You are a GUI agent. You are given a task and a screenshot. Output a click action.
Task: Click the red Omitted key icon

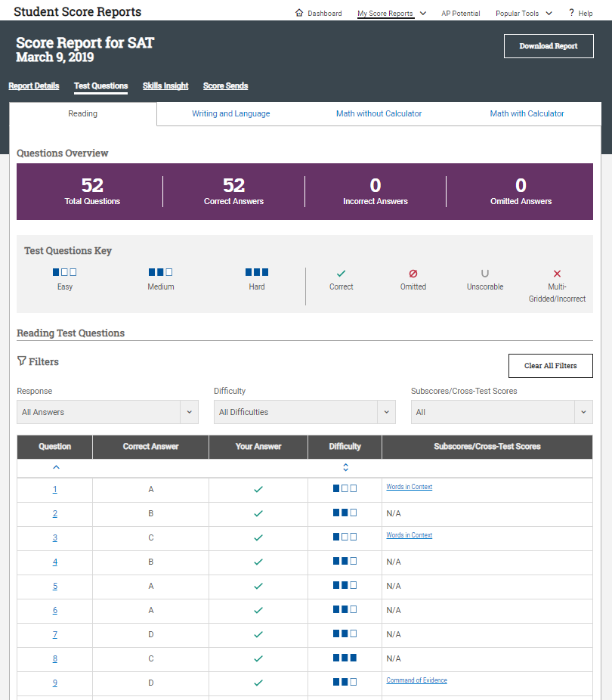point(413,273)
